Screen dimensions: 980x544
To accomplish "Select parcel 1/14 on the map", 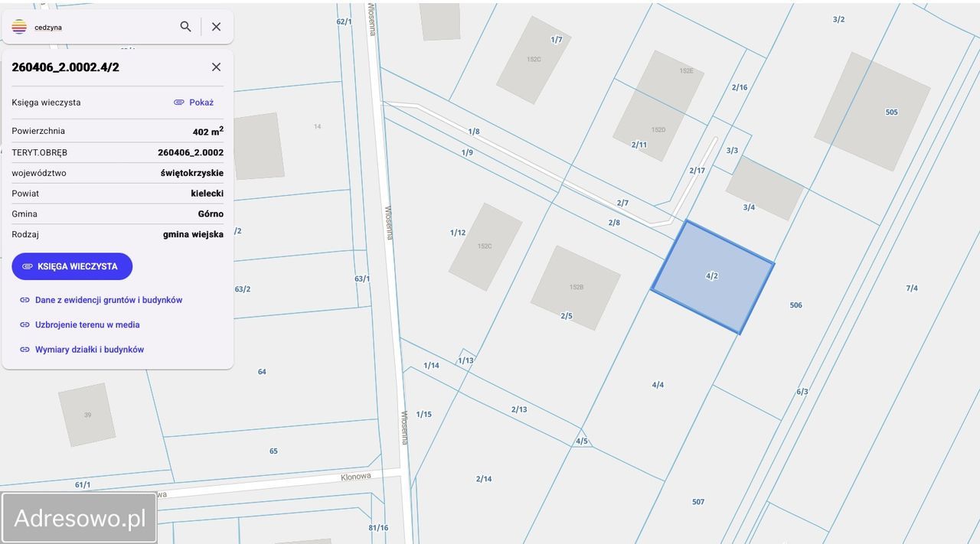I will (x=432, y=366).
